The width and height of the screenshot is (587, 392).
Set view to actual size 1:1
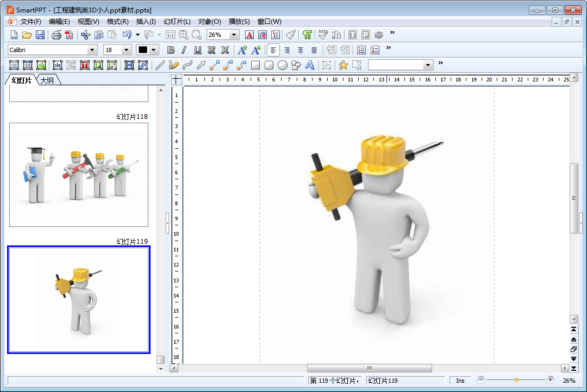click(x=170, y=35)
